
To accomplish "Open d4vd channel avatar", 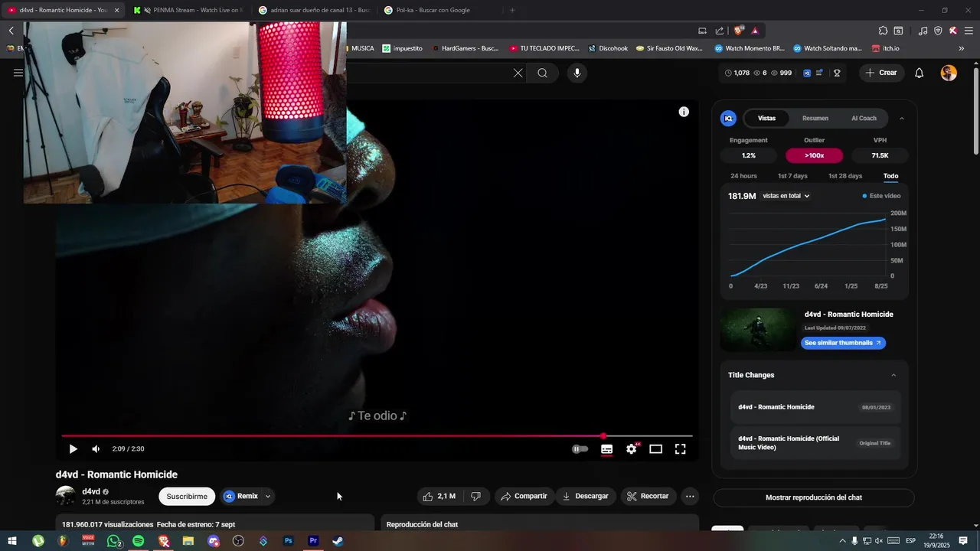I will click(x=66, y=496).
